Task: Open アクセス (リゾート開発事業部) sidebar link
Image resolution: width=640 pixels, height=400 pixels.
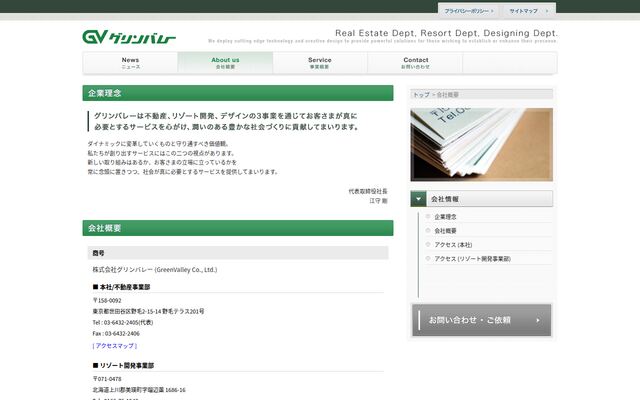Action: pyautogui.click(x=472, y=258)
